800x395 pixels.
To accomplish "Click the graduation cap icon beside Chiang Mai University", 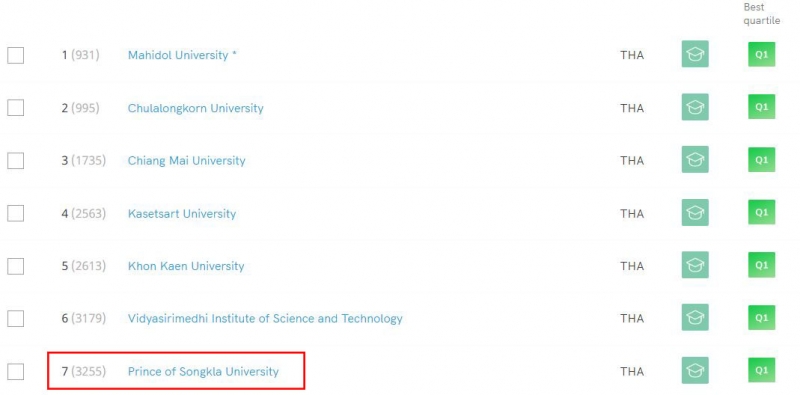I will point(695,160).
